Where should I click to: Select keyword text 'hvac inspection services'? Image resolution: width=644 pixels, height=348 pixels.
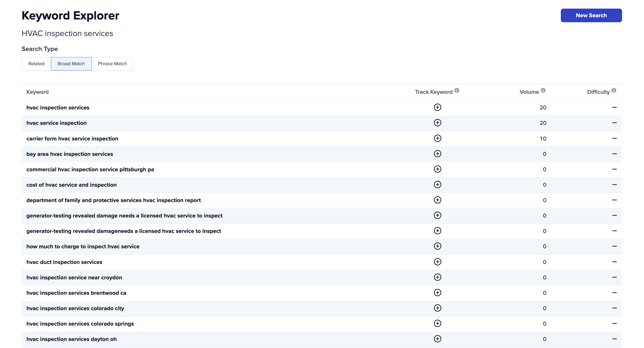pyautogui.click(x=58, y=107)
